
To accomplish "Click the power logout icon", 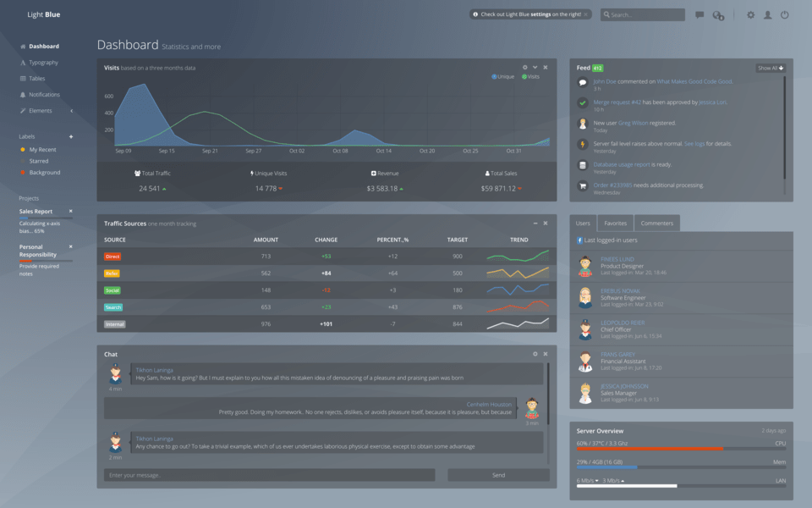I will 785,14.
